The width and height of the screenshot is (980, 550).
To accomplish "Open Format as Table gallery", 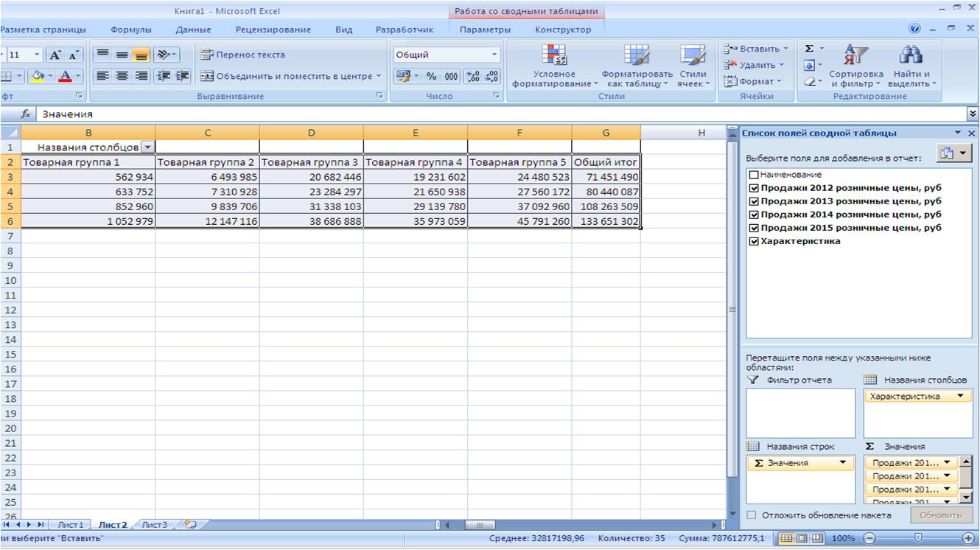I will (637, 57).
